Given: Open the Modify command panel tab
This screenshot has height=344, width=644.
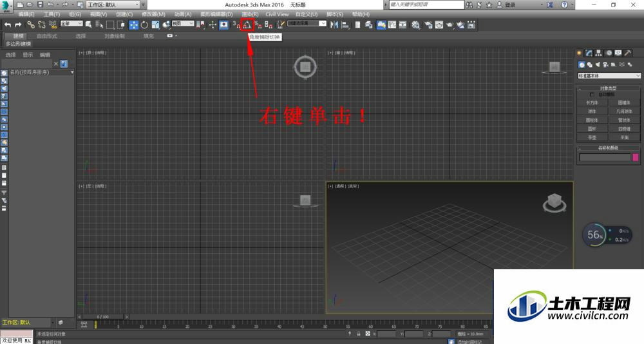Looking at the screenshot, I should coord(589,53).
